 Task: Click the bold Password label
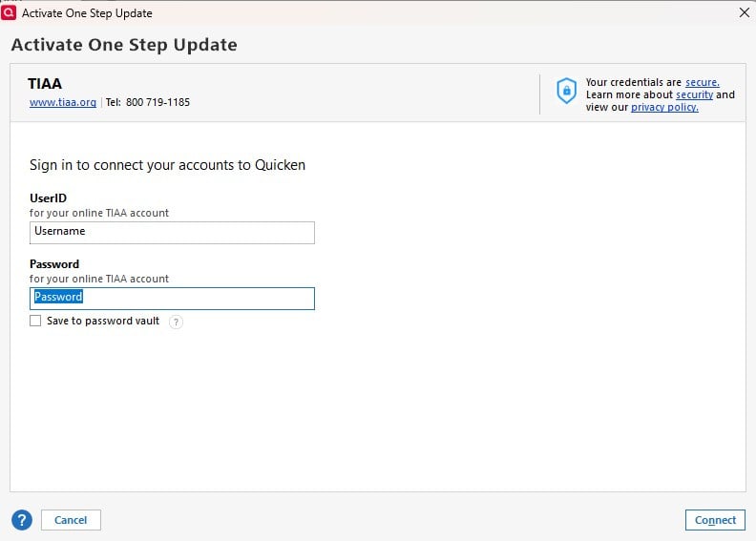pyautogui.click(x=54, y=264)
